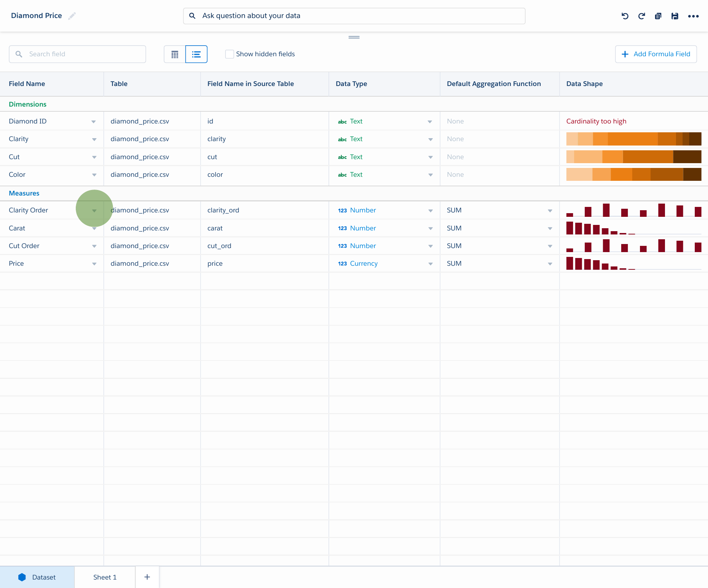Click Price histogram data shape

[x=634, y=263]
